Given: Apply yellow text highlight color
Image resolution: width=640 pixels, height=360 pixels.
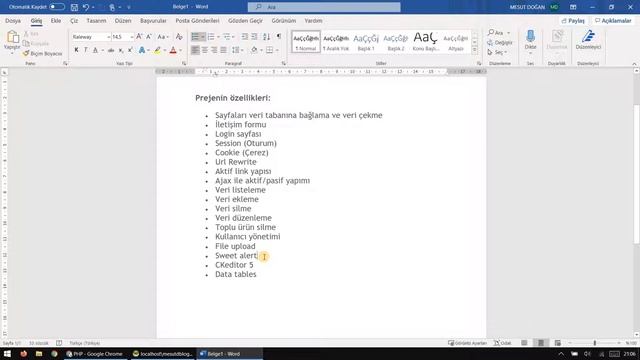Looking at the screenshot, I should click(157, 50).
